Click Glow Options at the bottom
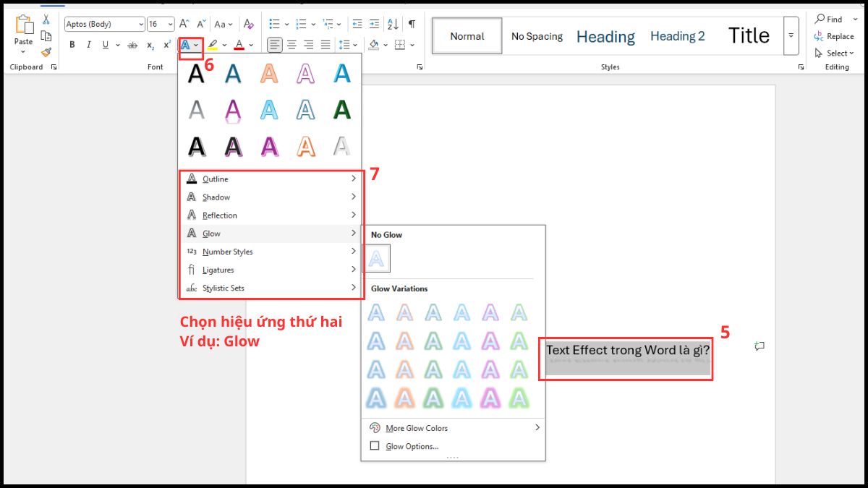Viewport: 868px width, 488px height. point(412,446)
